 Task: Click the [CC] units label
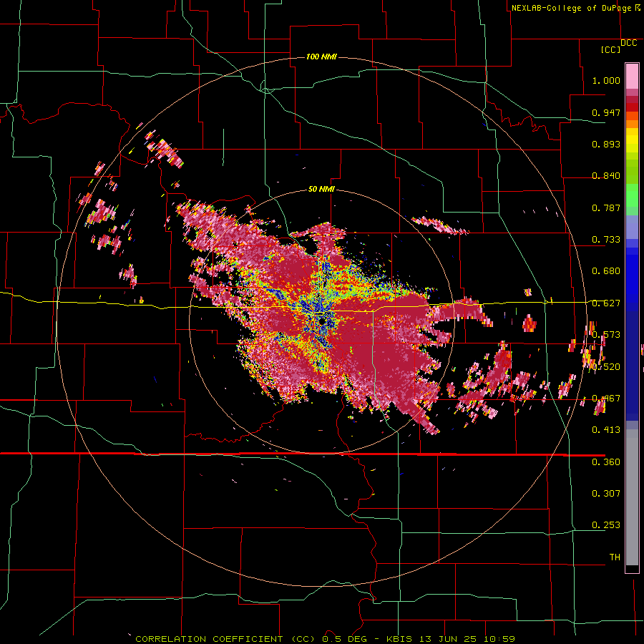tap(611, 49)
